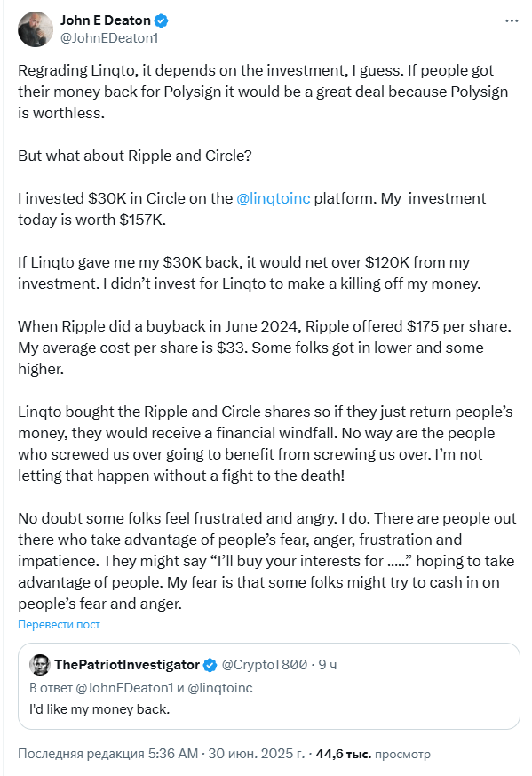The width and height of the screenshot is (532, 776).
Task: Click the "But what about Ripple and Circle?" line
Action: pos(135,156)
